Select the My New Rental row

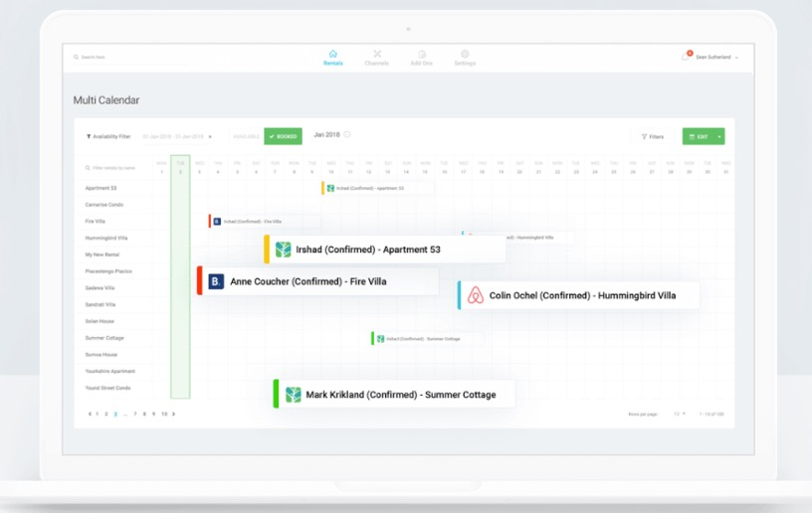pos(102,255)
